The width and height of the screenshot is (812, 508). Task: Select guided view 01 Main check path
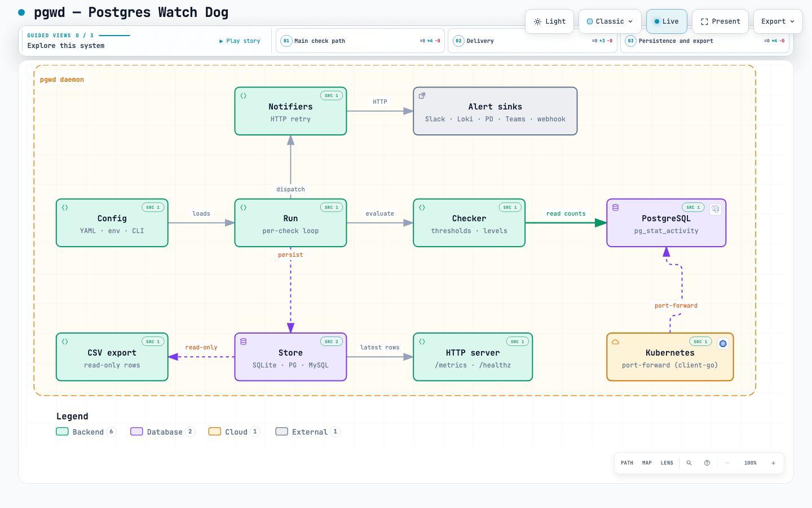[360, 41]
